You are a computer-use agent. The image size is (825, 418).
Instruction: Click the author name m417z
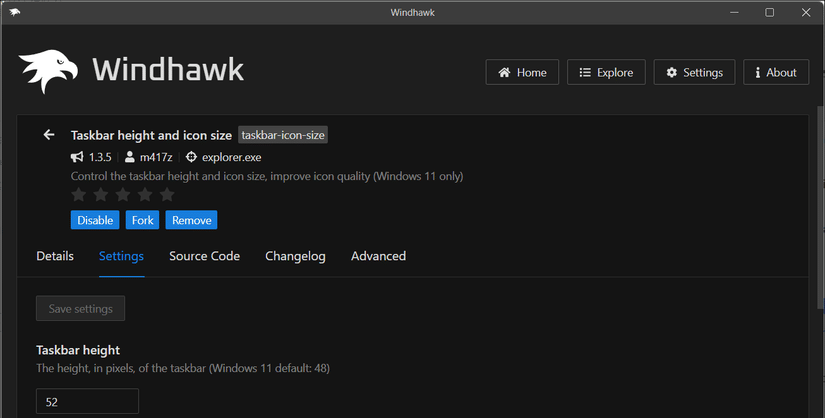coord(156,157)
